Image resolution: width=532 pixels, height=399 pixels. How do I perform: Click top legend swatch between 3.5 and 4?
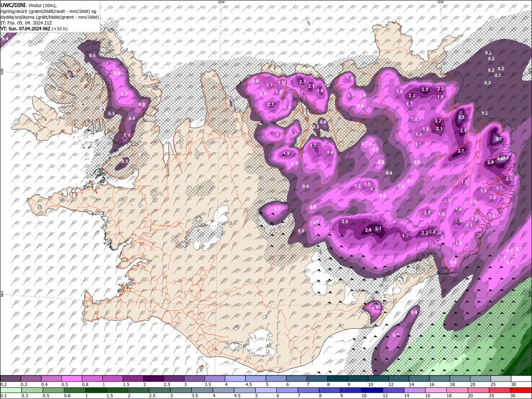point(214,379)
